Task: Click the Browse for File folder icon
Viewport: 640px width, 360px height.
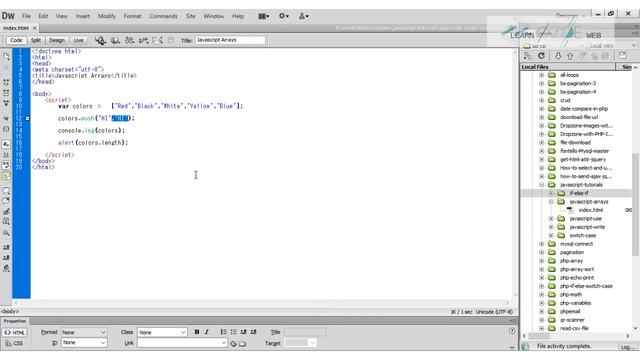Action: (x=242, y=344)
